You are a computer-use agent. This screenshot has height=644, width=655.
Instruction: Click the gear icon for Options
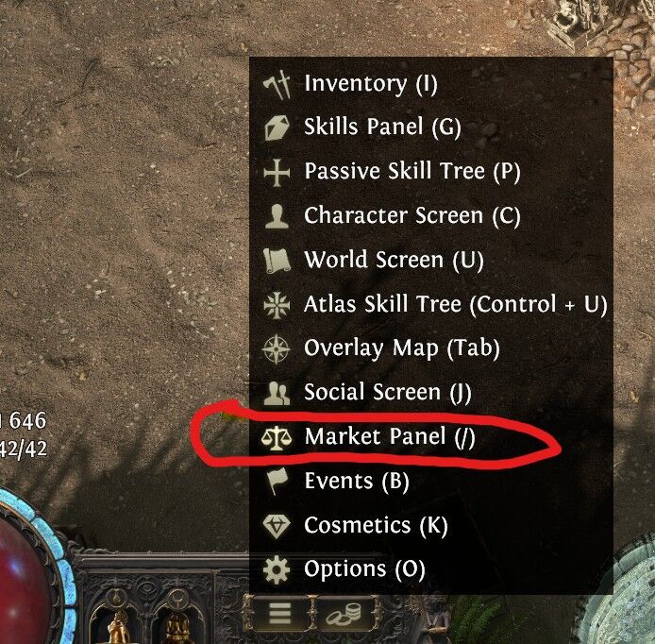click(x=277, y=569)
